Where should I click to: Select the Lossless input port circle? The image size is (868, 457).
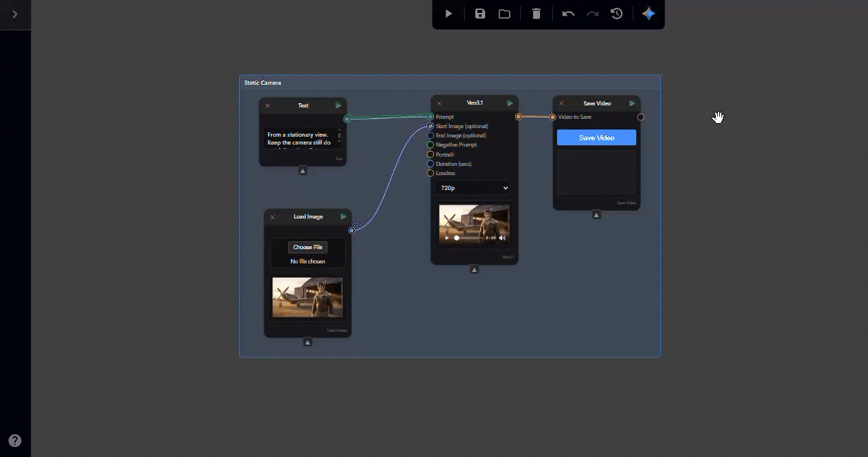click(x=430, y=174)
